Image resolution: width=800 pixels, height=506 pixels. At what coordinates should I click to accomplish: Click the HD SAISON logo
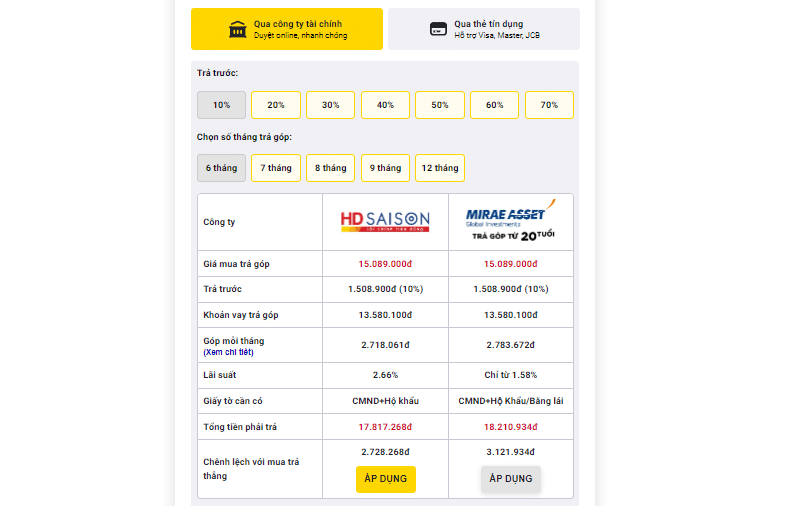point(385,221)
